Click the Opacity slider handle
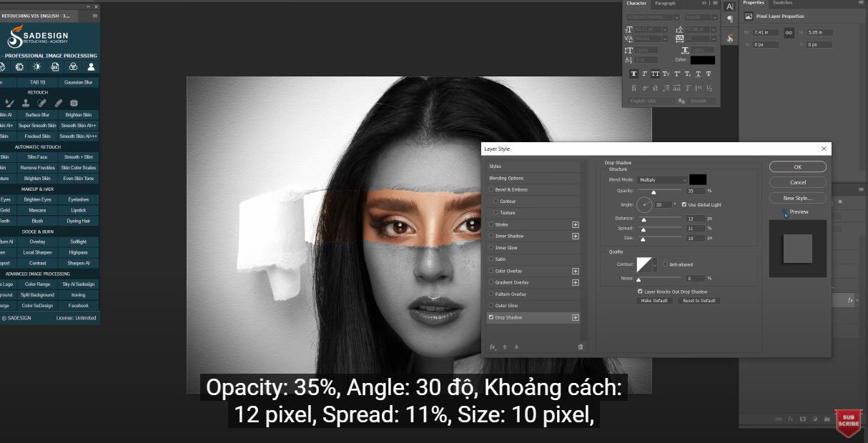The width and height of the screenshot is (868, 443). tap(654, 191)
